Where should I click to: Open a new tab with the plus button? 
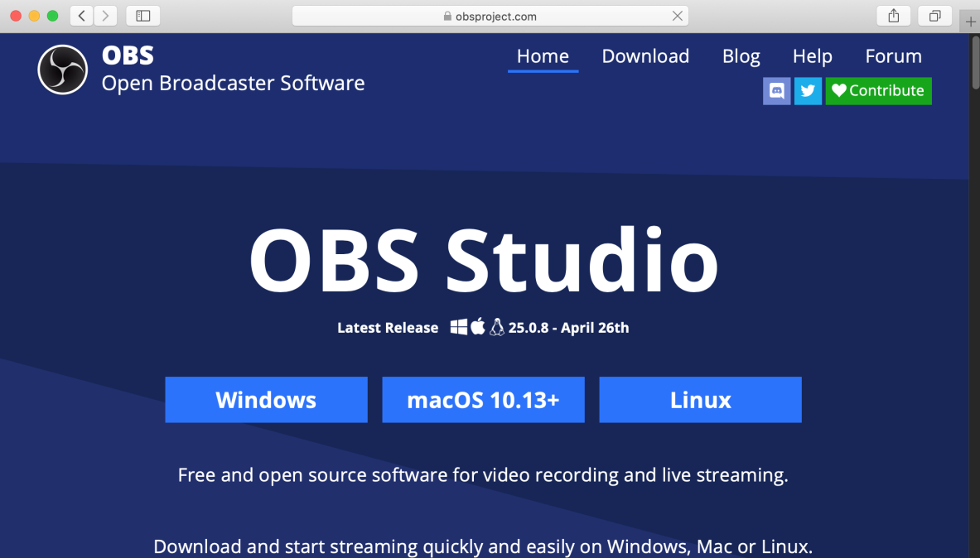coord(970,22)
